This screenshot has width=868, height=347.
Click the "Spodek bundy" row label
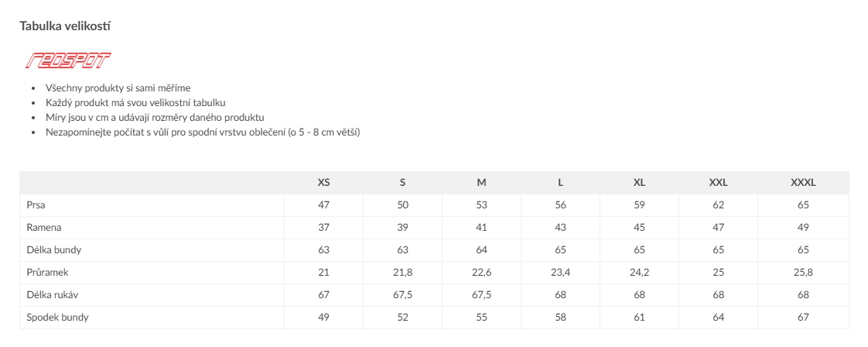[57, 318]
